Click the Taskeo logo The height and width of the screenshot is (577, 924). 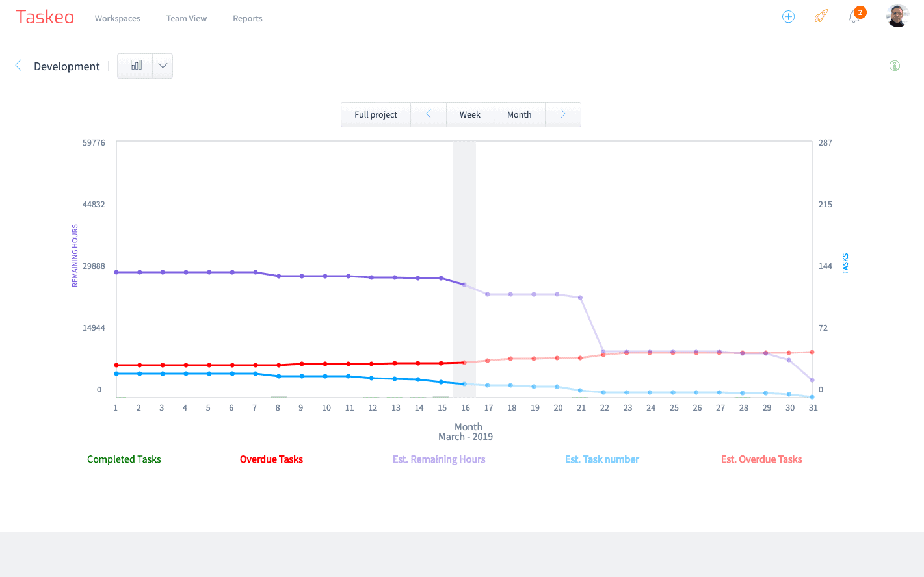pos(45,18)
